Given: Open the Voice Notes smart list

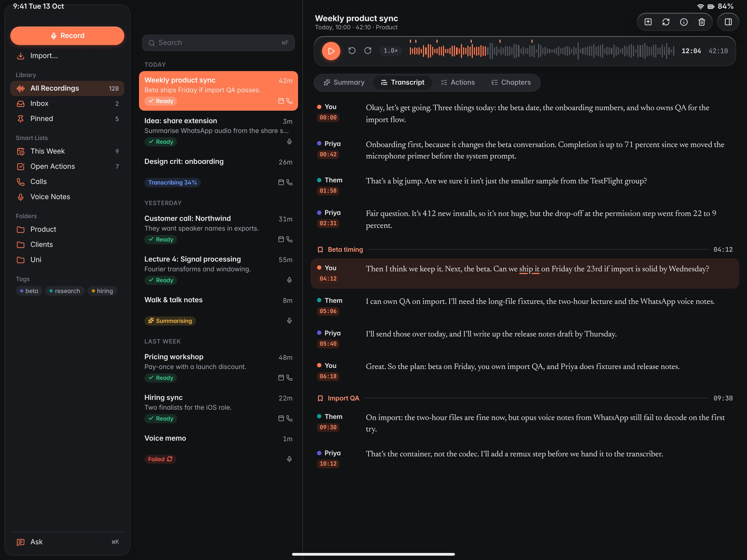Looking at the screenshot, I should coord(67,197).
